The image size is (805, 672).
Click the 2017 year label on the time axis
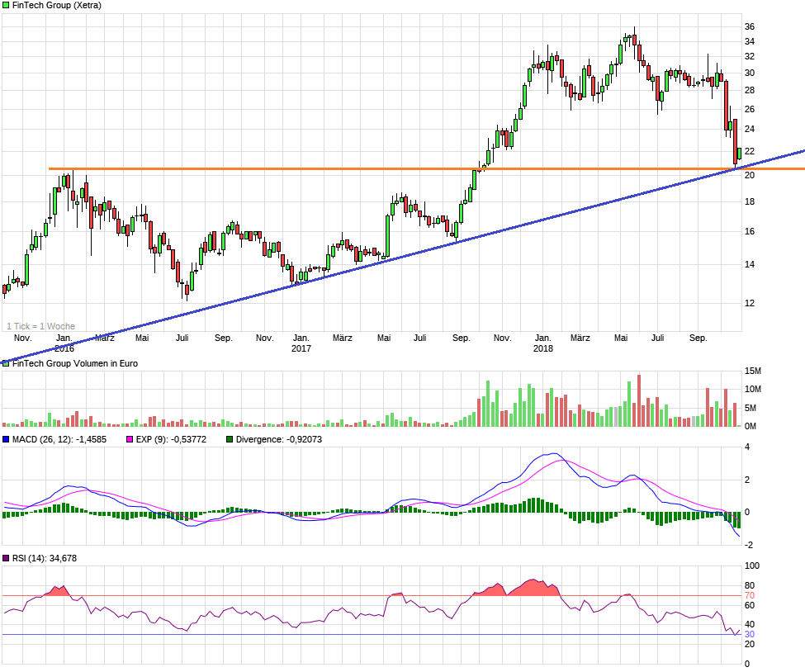[301, 348]
